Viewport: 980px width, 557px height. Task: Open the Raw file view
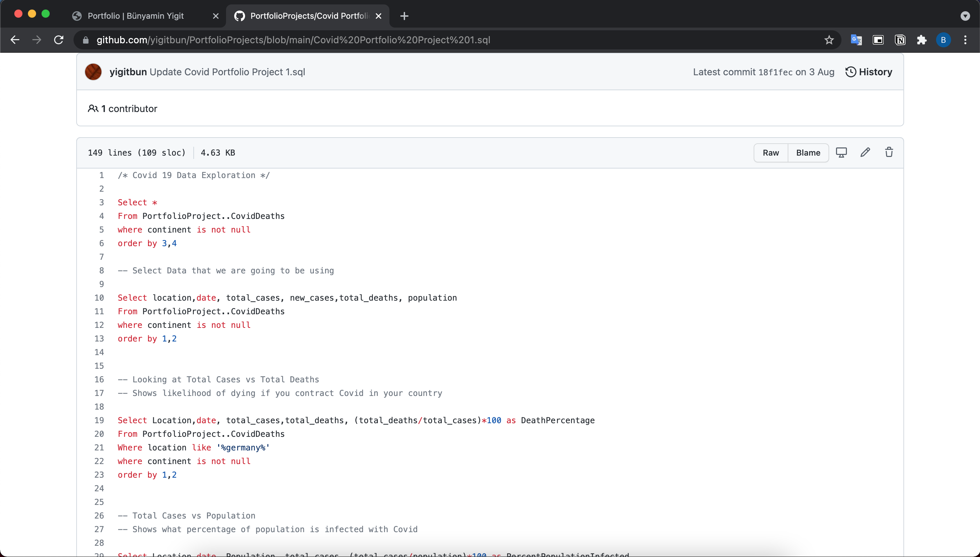(x=770, y=153)
